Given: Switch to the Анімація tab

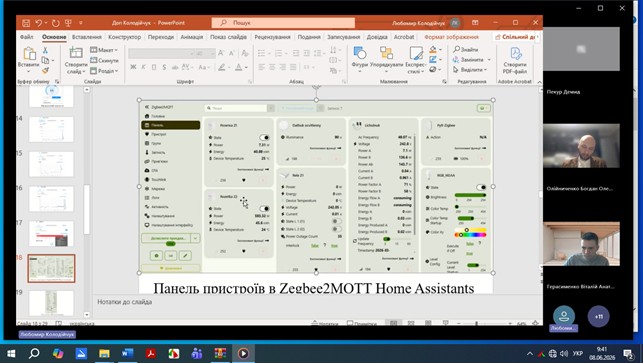Looking at the screenshot, I should [x=192, y=37].
